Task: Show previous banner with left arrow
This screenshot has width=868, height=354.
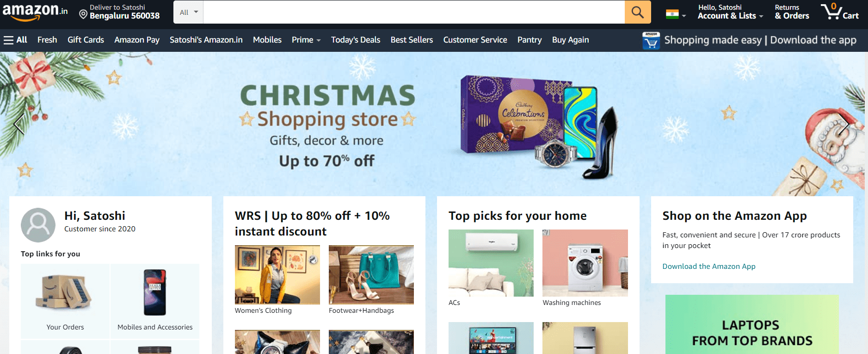Action: [x=18, y=124]
